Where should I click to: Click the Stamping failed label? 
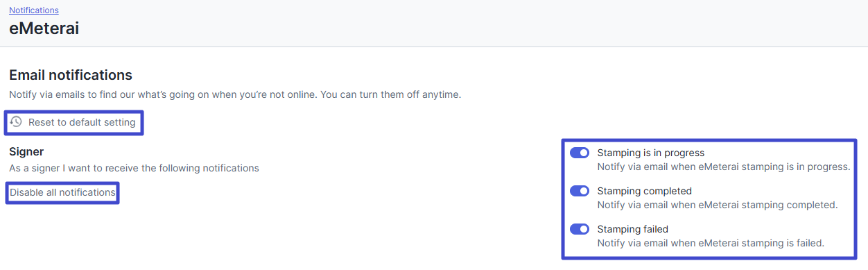pyautogui.click(x=632, y=229)
